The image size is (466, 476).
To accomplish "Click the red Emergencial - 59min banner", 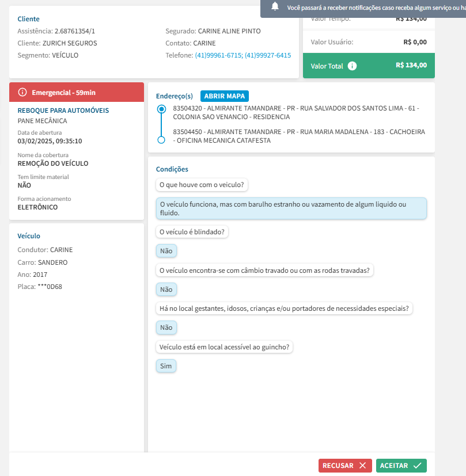I will (x=77, y=92).
